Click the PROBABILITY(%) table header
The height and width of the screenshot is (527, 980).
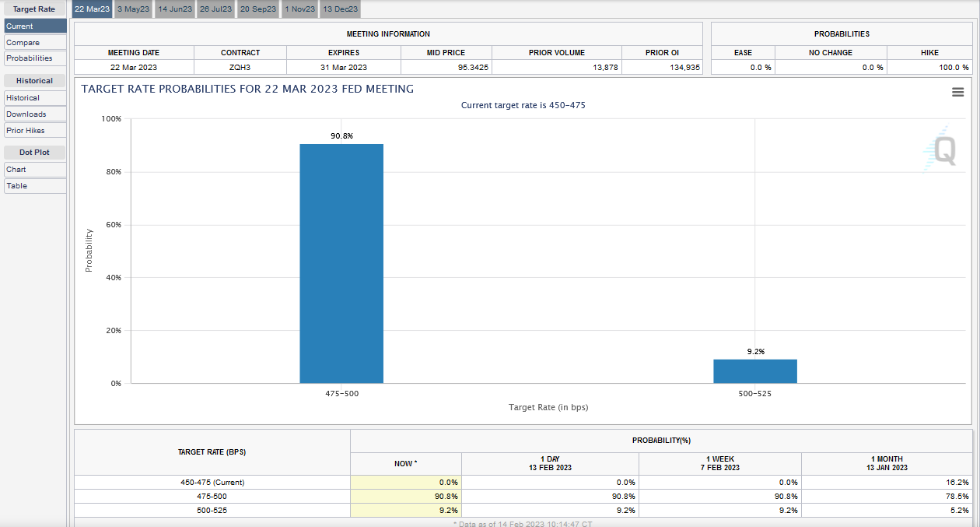point(661,441)
